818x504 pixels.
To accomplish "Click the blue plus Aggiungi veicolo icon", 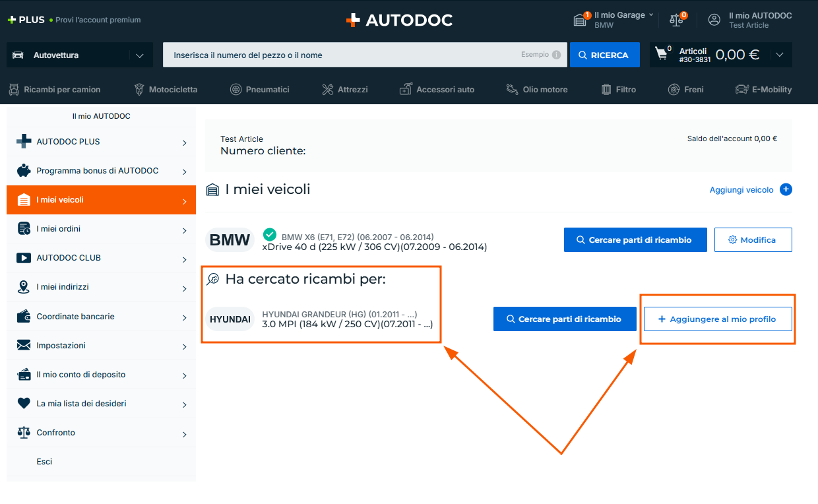I will point(786,190).
